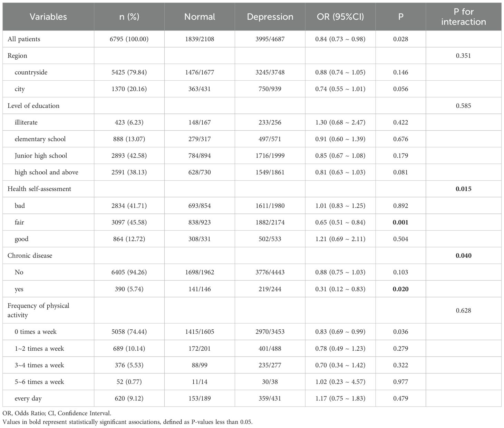Screen dimensions: 504x428
Task: Select the countryside row label
Action: click(31, 72)
